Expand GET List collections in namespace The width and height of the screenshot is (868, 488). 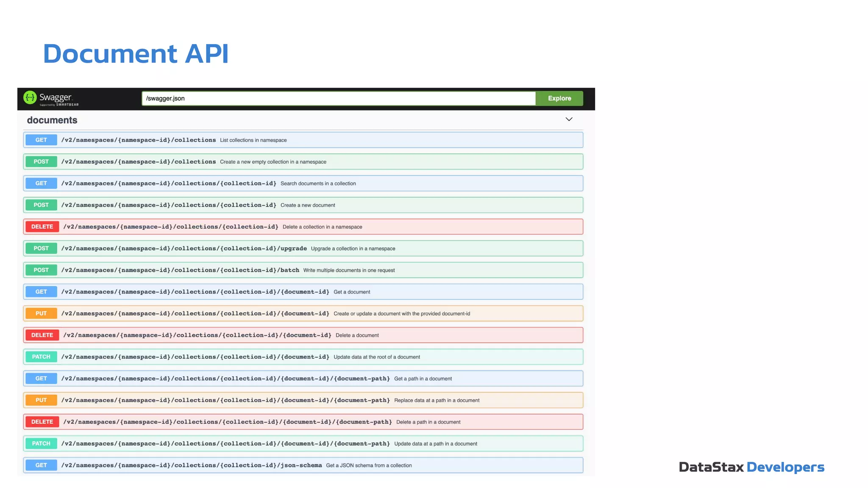tap(303, 140)
